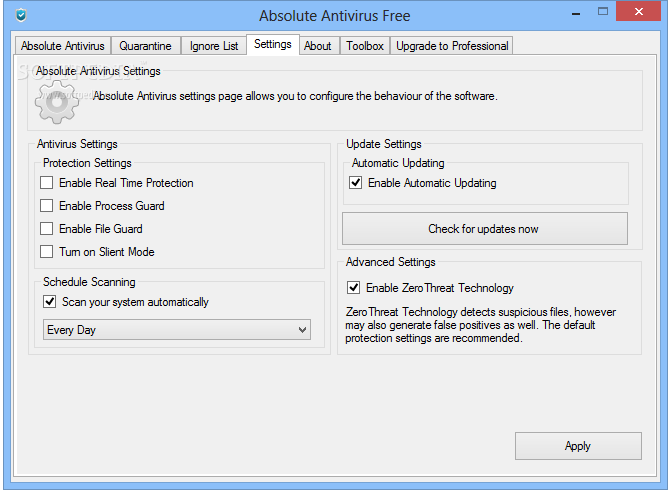The height and width of the screenshot is (490, 668).
Task: Click settings page description text beside gear
Action: (x=295, y=96)
